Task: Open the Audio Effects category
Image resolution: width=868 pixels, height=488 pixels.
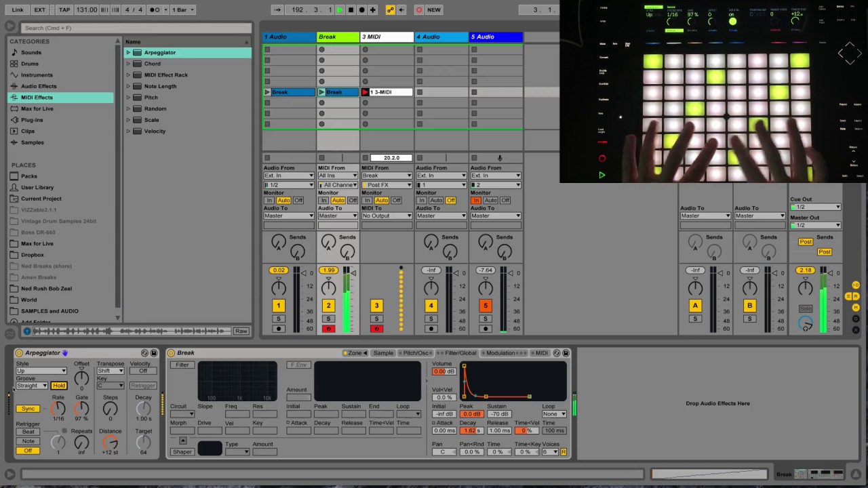Action: [38, 86]
